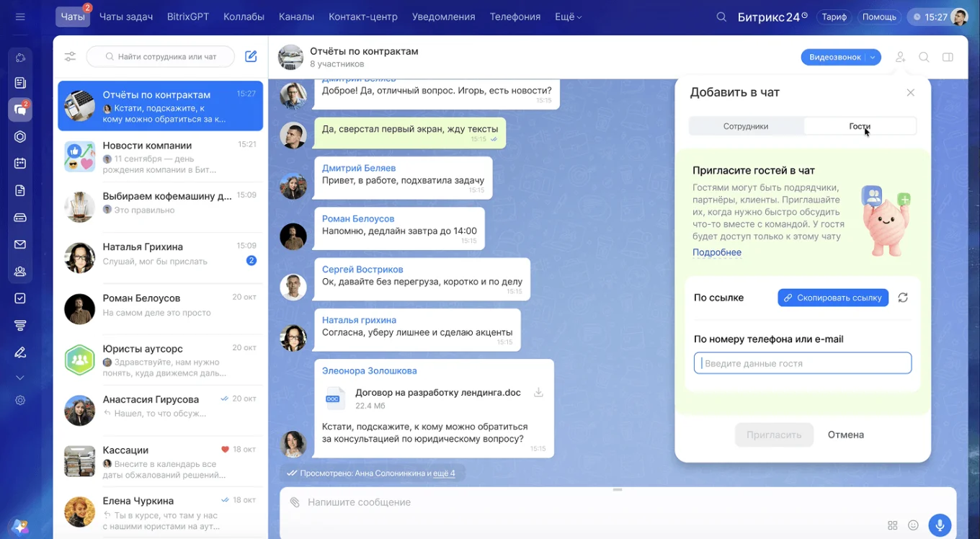
Task: Click the Помощь button
Action: (x=879, y=17)
